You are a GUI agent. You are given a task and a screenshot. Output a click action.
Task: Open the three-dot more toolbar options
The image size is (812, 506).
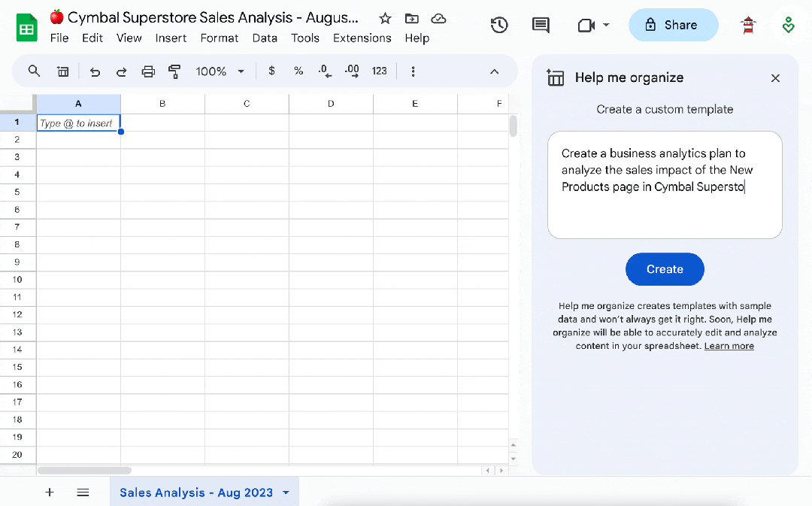[413, 71]
